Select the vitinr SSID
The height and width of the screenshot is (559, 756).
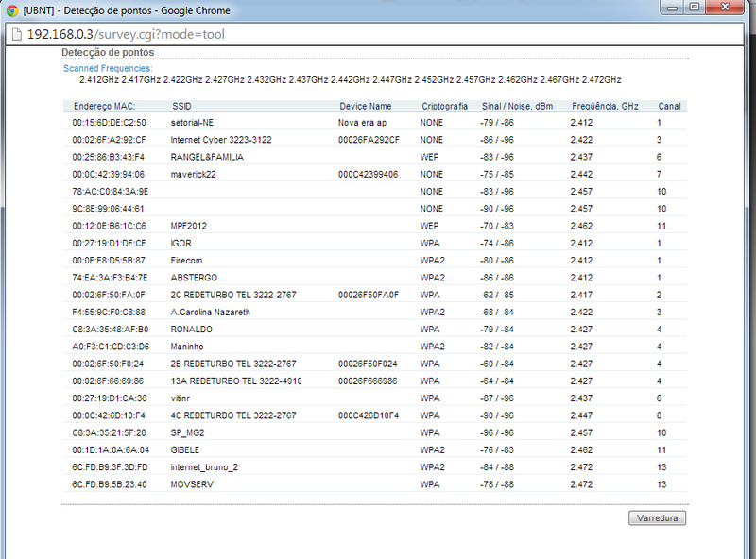coord(180,398)
